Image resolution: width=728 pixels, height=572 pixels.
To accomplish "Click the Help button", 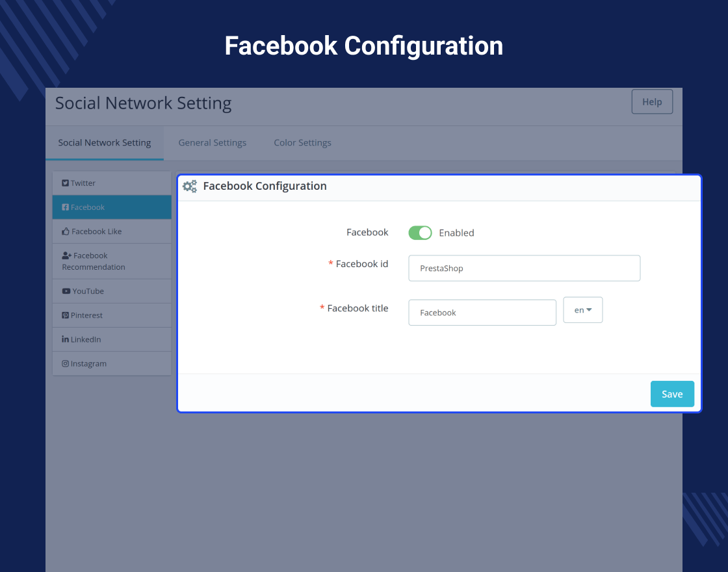I will click(x=652, y=101).
